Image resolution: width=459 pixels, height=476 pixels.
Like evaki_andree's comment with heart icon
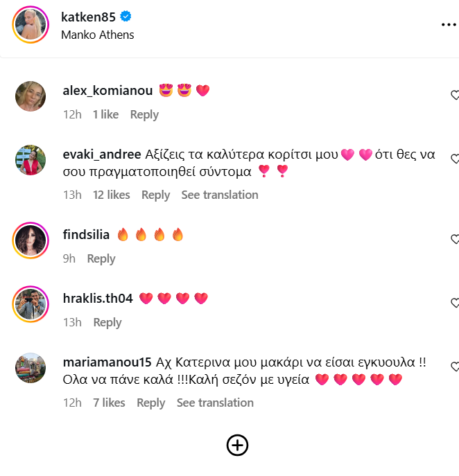pyautogui.click(x=455, y=159)
